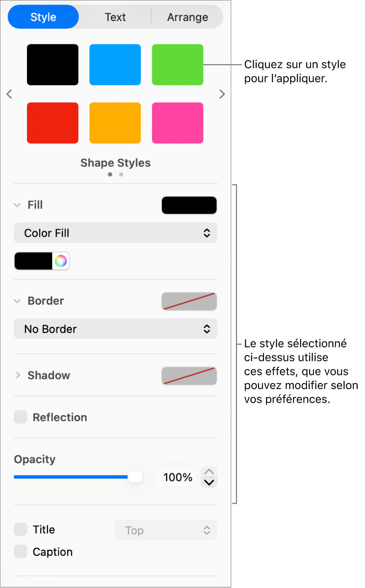Apply the orange shape style

115,123
